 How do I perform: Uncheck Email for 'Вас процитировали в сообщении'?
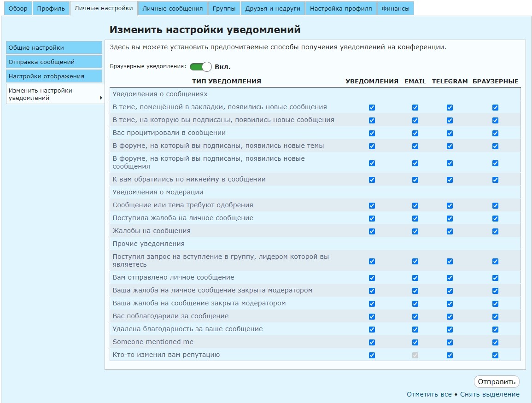(x=415, y=133)
